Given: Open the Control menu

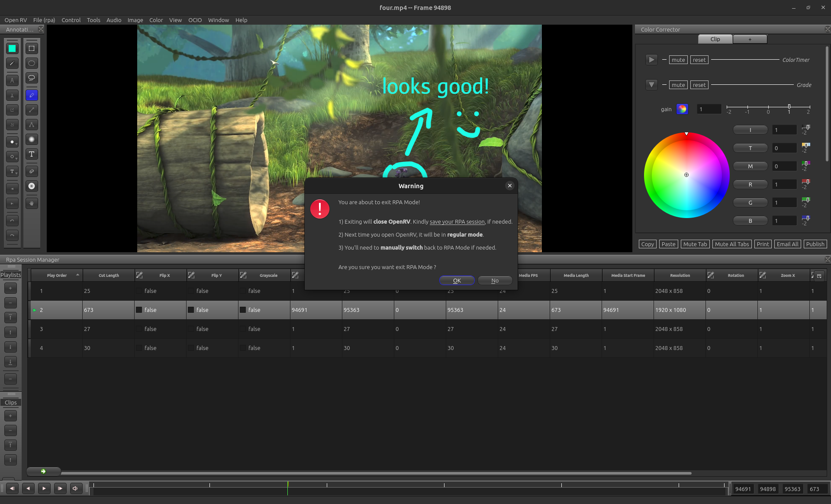Looking at the screenshot, I should 71,20.
